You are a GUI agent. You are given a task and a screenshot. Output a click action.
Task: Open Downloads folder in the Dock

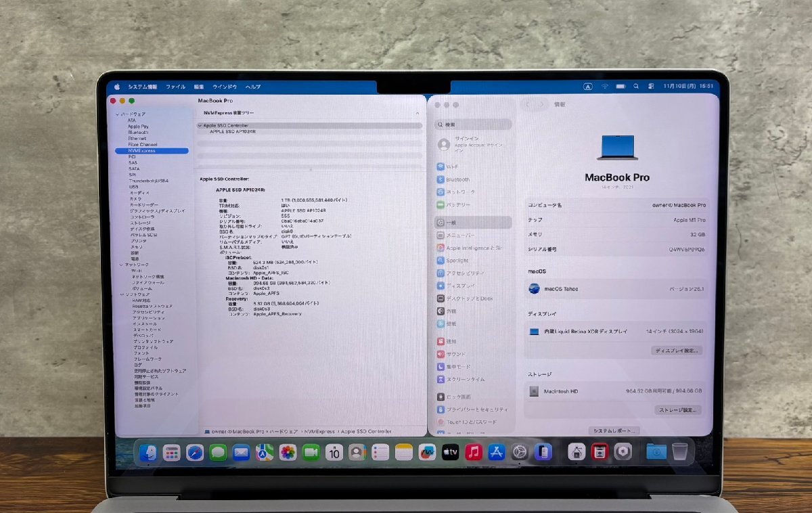[x=656, y=452]
